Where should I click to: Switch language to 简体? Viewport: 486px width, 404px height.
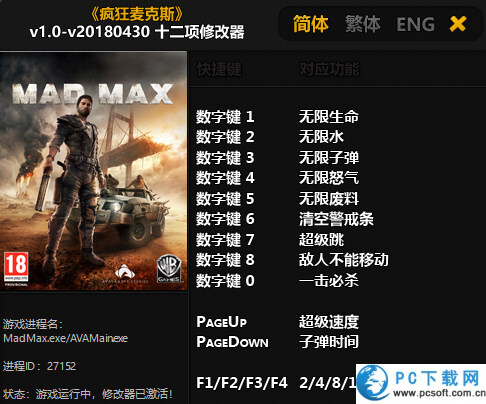[311, 24]
